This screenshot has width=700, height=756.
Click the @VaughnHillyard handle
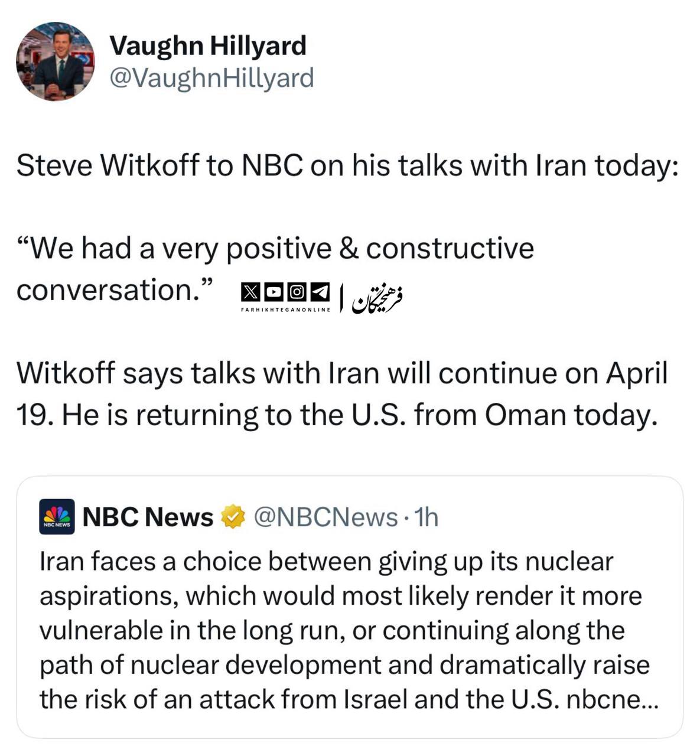point(211,77)
